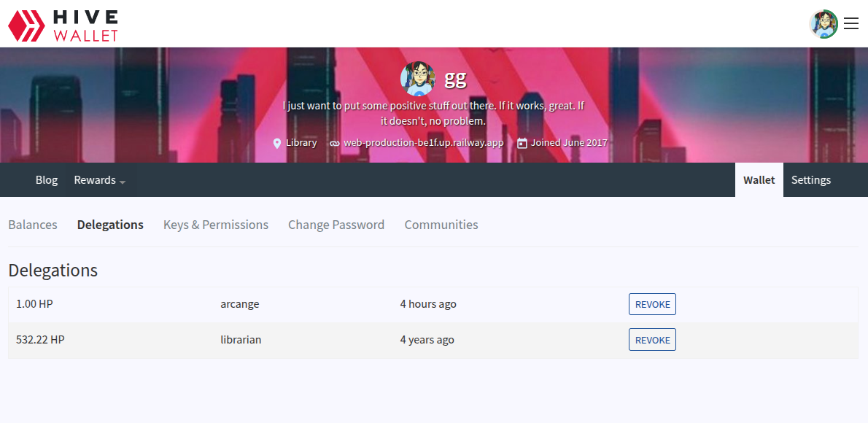Click the Hive Wallet logo
The height and width of the screenshot is (423, 868).
coord(63,25)
